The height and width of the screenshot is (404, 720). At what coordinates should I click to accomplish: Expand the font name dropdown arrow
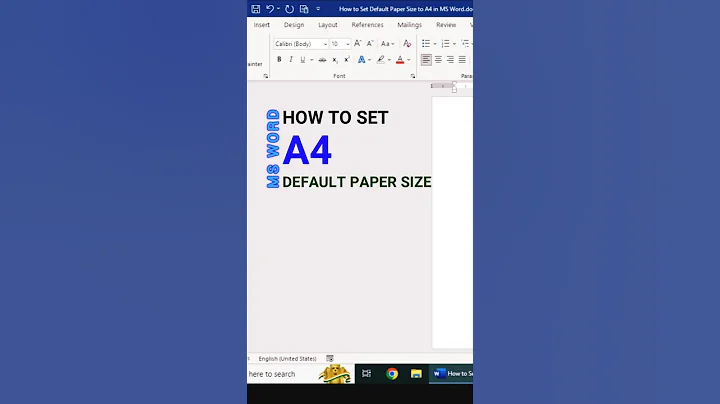[325, 44]
